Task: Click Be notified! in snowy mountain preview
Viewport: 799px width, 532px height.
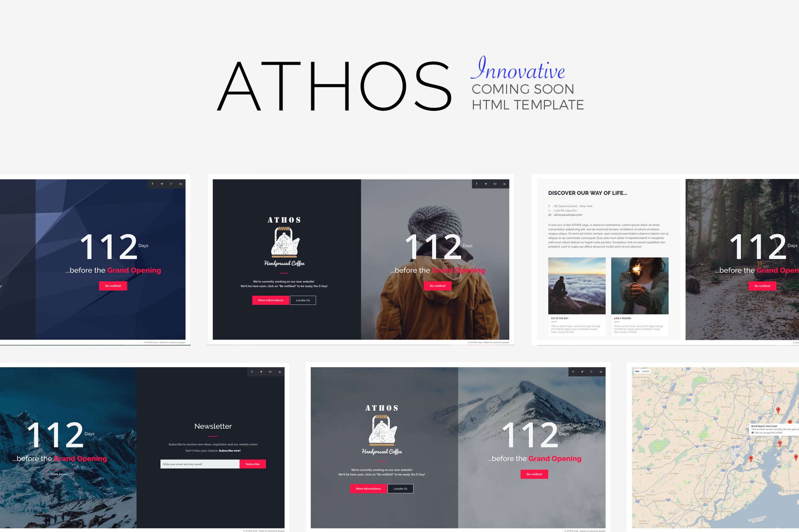Action: coord(534,474)
